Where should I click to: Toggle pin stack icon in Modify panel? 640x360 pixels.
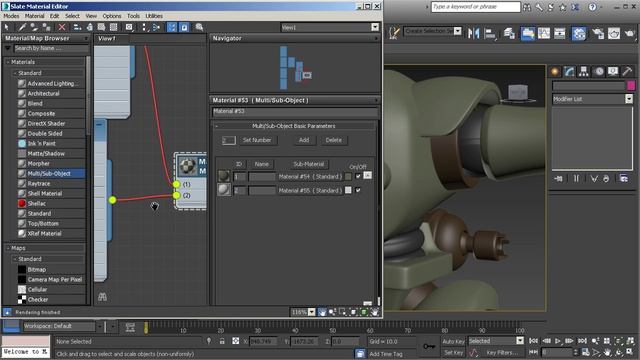tap(558, 178)
